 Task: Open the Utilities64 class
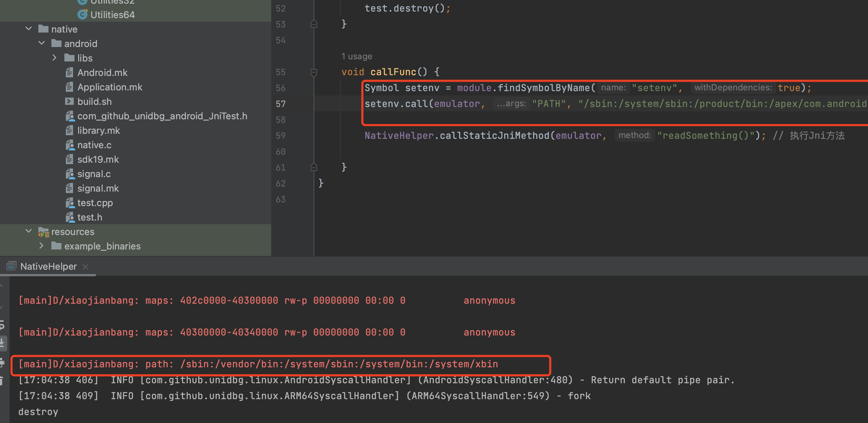pyautogui.click(x=112, y=15)
